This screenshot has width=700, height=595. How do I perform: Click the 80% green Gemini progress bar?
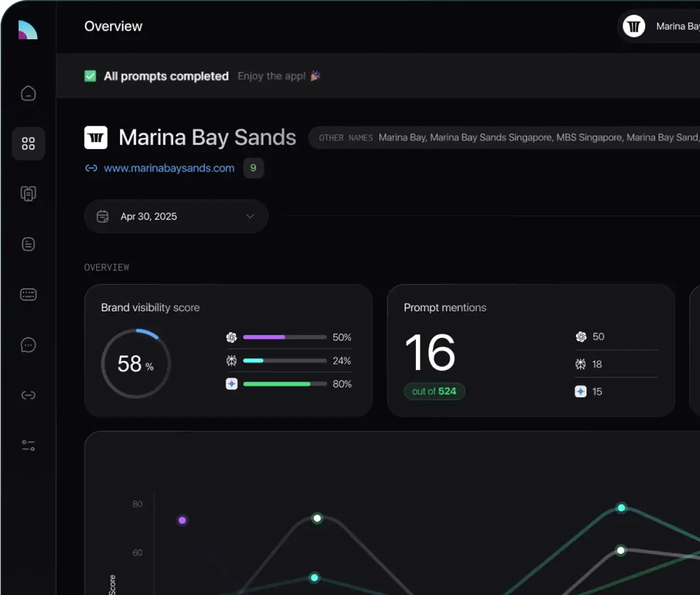[x=285, y=384]
